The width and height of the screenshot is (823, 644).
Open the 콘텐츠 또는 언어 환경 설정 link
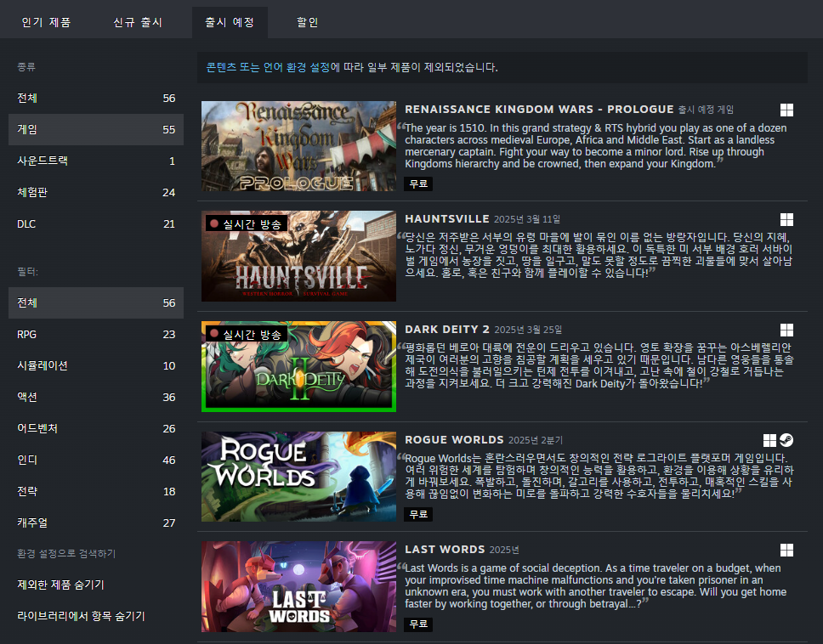coord(268,67)
